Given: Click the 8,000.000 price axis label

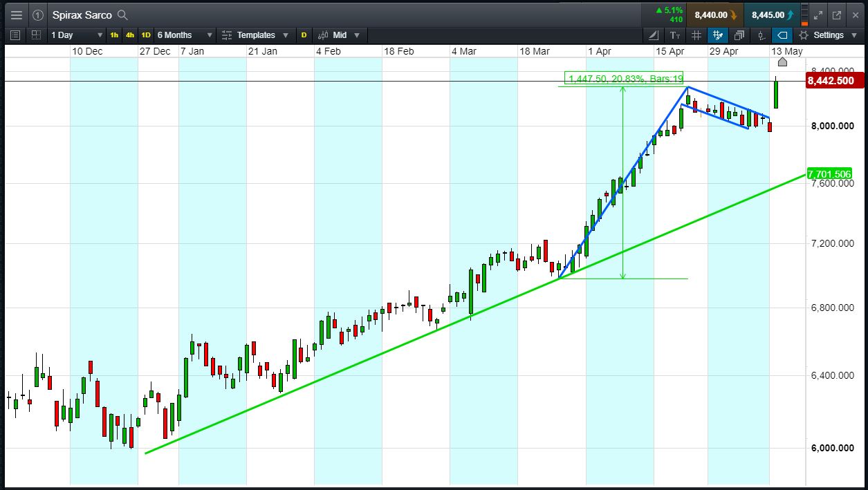Looking at the screenshot, I should click(x=832, y=126).
